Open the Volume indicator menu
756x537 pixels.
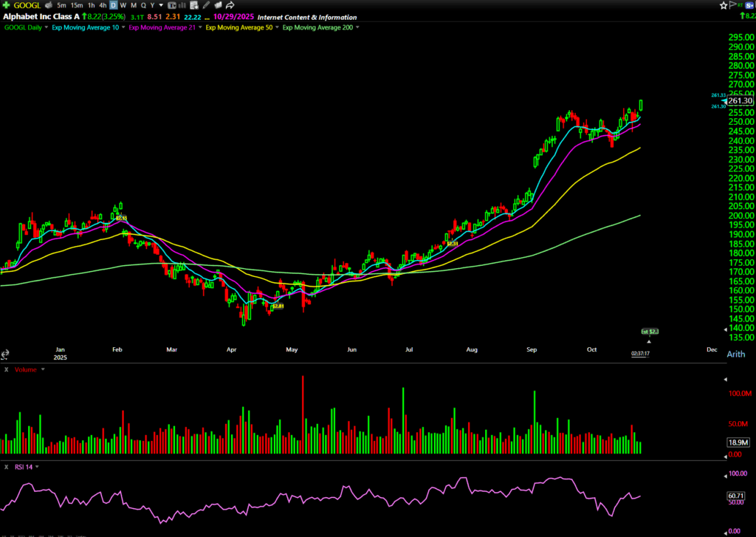click(42, 369)
